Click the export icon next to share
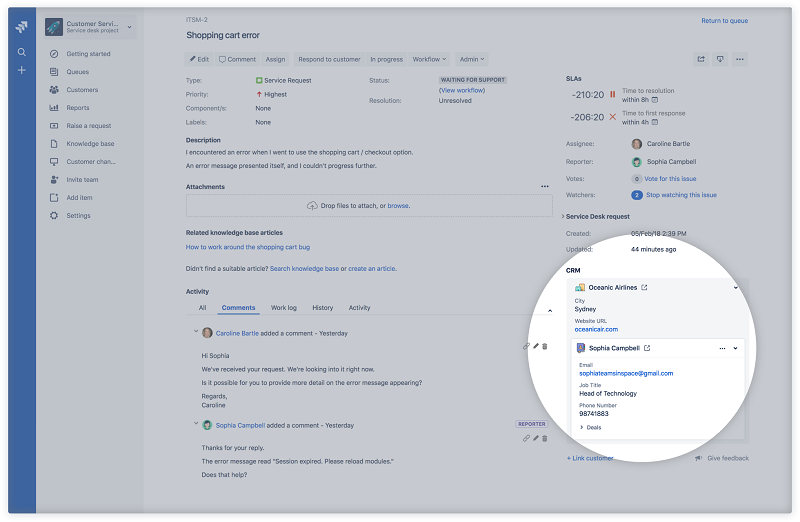The image size is (800, 522). pos(720,59)
